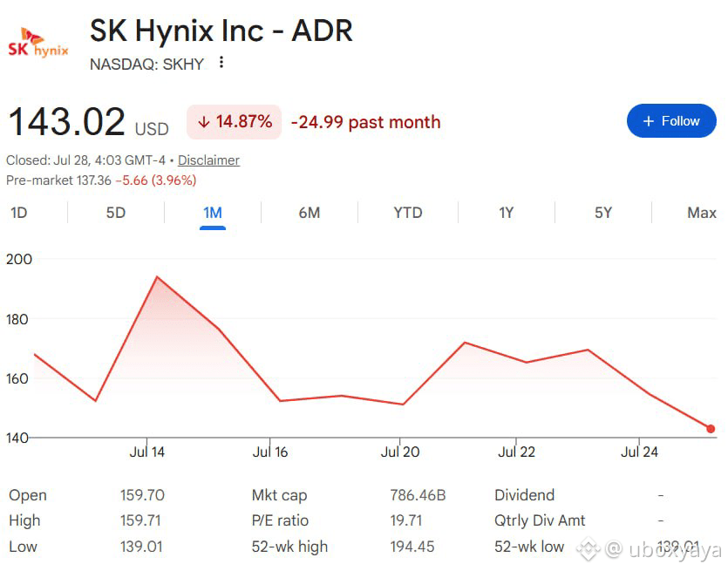
Task: Click the 'Dividend' label
Action: [524, 495]
